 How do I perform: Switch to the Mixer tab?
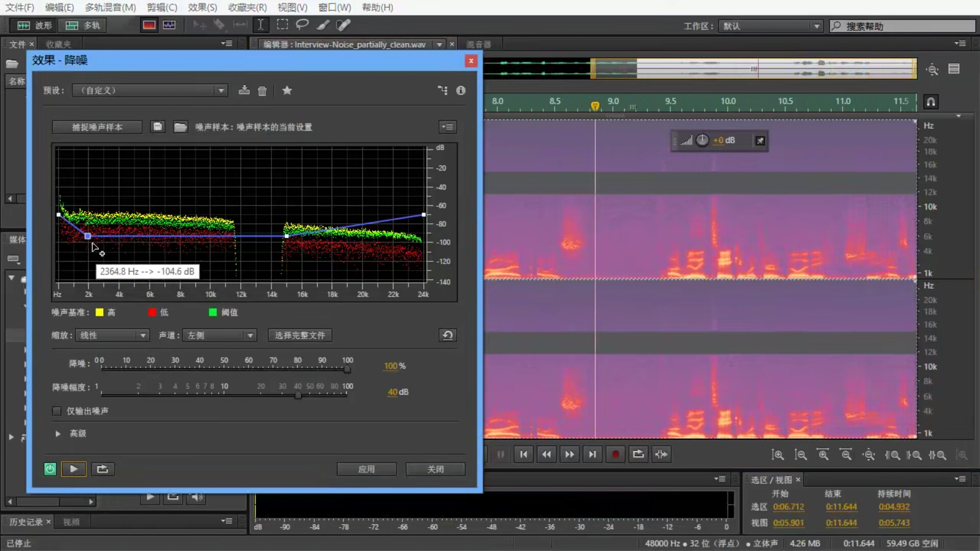coord(478,44)
